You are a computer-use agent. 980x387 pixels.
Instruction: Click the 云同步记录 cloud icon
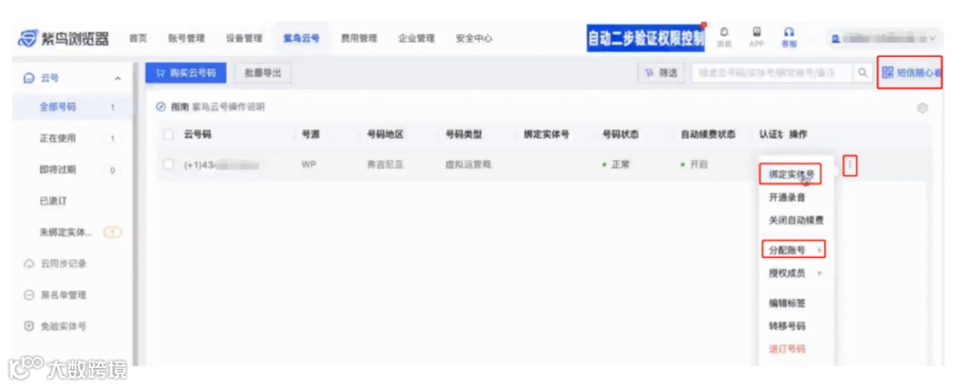point(28,263)
